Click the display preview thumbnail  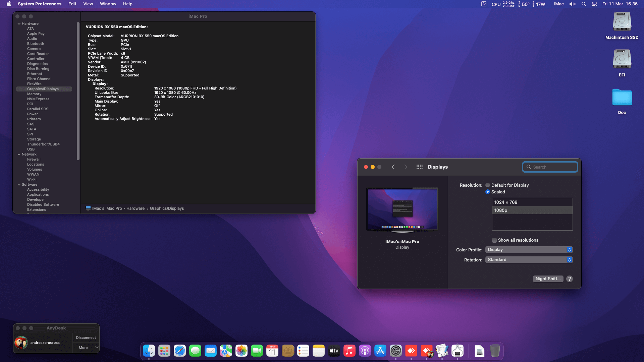(x=402, y=210)
